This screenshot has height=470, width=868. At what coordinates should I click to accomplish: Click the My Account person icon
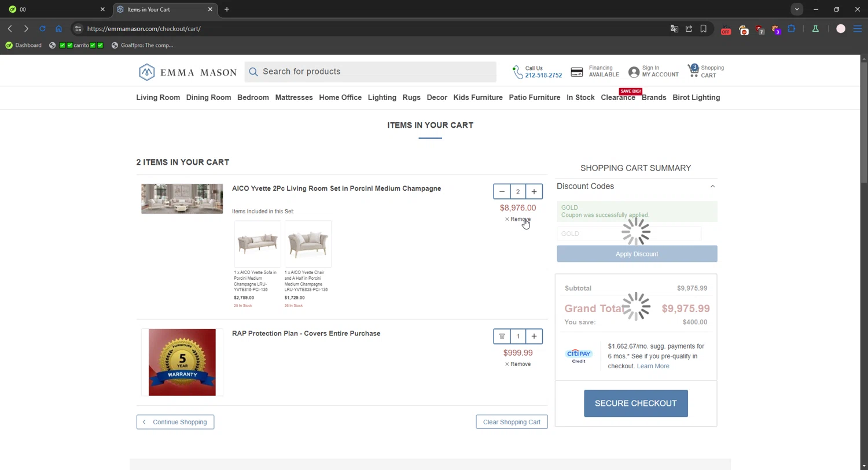(x=634, y=72)
